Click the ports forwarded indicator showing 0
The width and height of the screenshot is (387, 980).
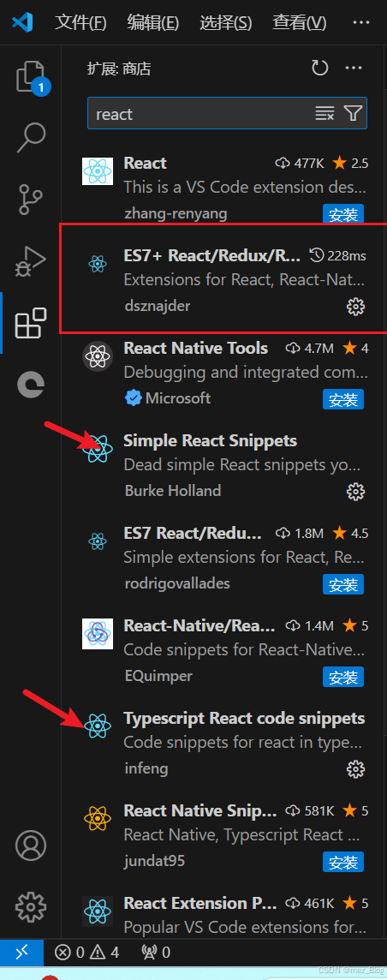click(x=156, y=953)
